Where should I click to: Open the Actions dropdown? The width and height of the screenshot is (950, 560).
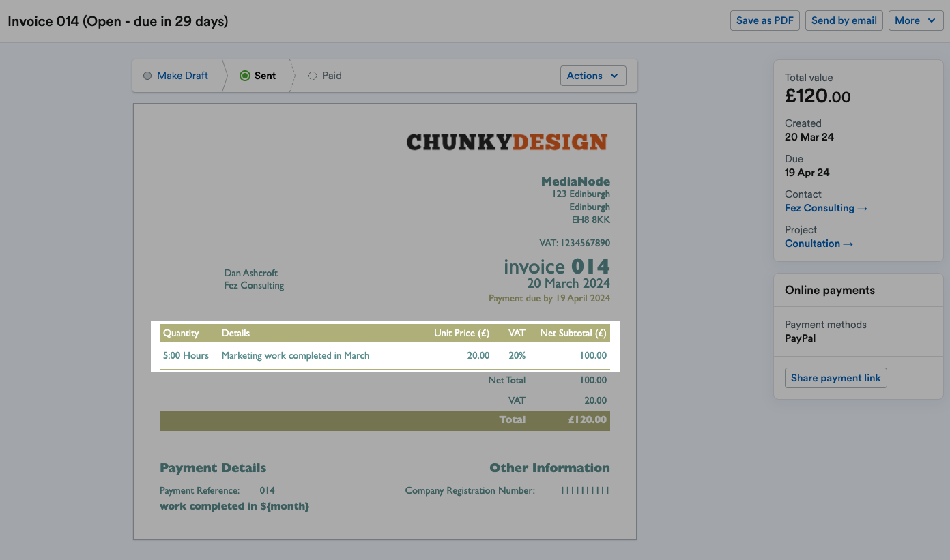click(x=592, y=76)
